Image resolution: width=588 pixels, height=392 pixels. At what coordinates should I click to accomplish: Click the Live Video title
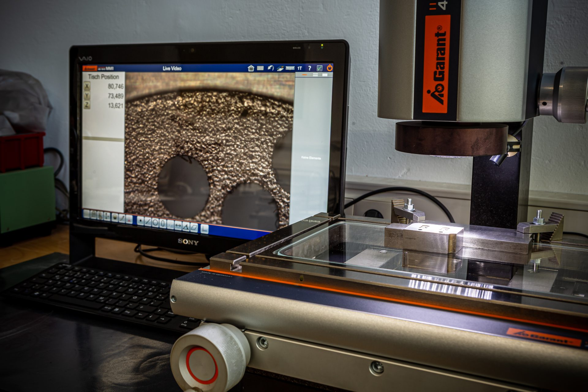click(x=172, y=68)
